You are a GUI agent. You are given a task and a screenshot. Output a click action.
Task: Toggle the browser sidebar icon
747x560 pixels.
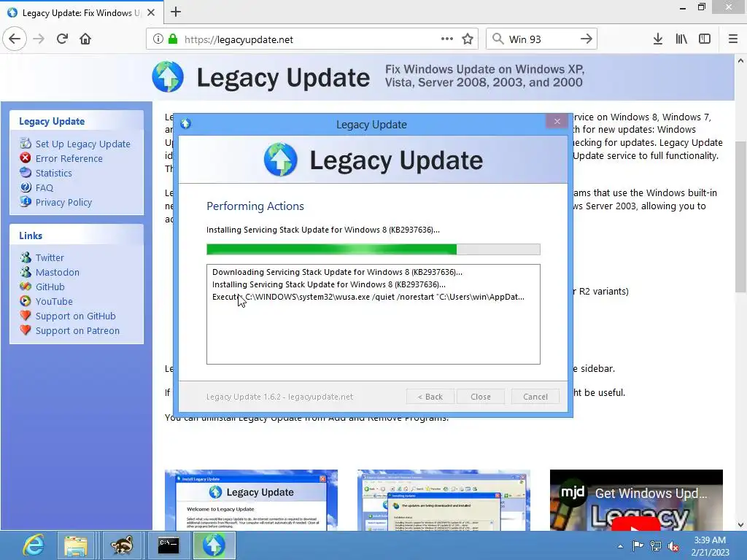705,39
